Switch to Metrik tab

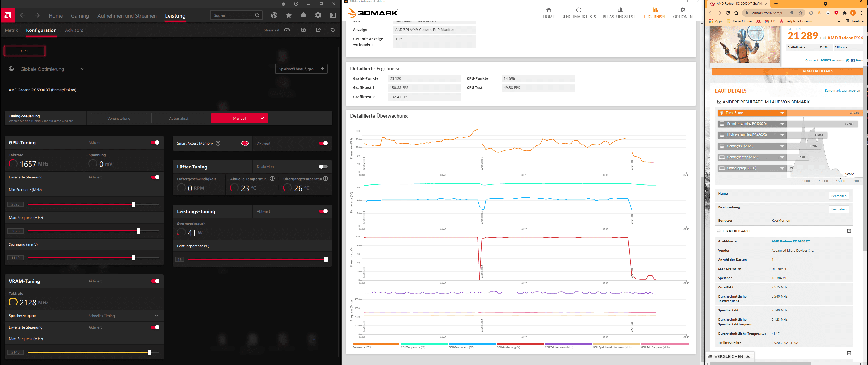click(x=11, y=30)
